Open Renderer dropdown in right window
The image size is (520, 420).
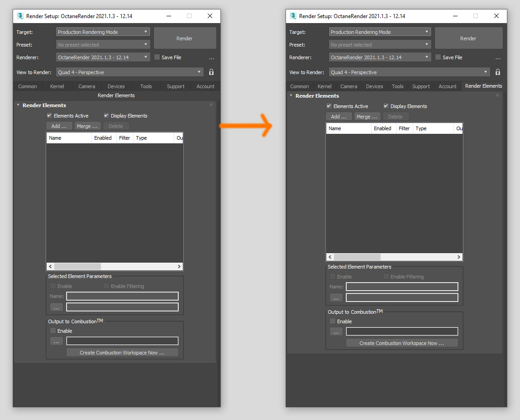pyautogui.click(x=380, y=57)
